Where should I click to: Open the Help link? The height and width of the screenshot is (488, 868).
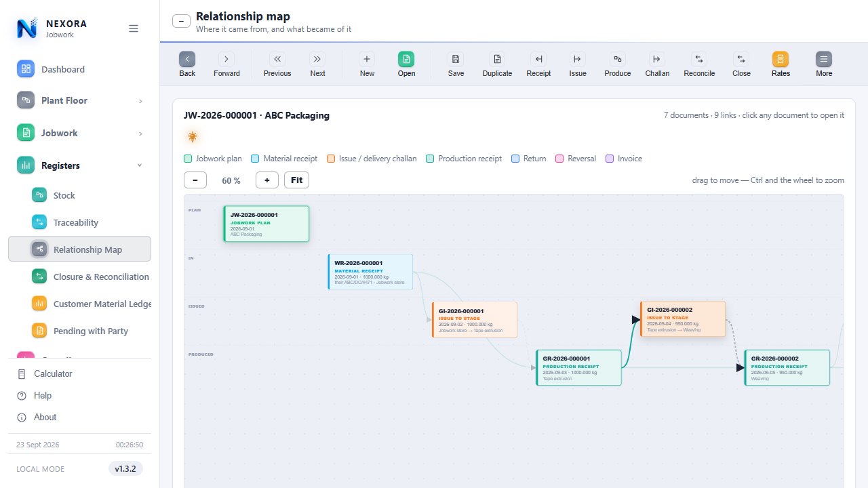click(80, 396)
